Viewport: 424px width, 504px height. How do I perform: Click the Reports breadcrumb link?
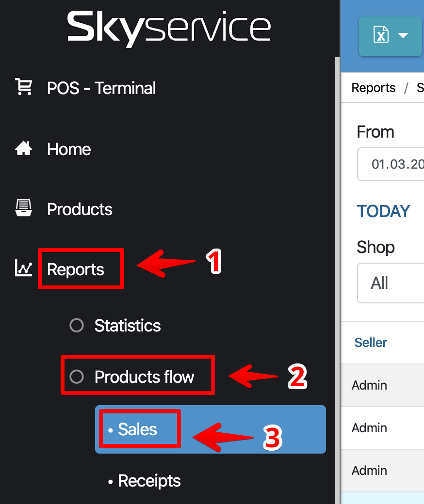[373, 88]
